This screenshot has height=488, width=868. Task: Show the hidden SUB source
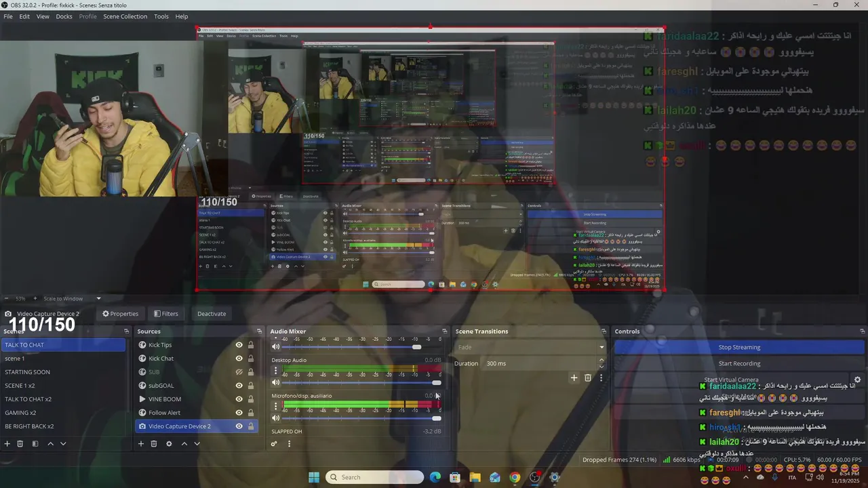coord(239,372)
